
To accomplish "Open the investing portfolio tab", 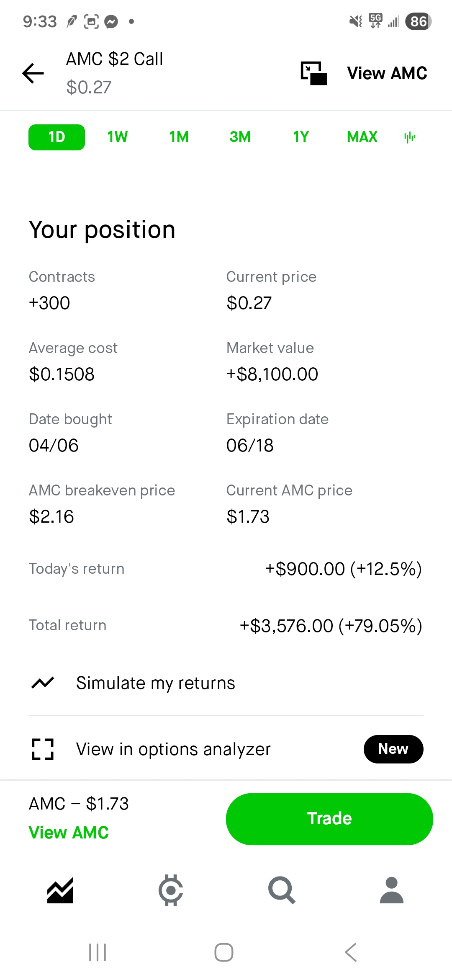I will point(60,890).
